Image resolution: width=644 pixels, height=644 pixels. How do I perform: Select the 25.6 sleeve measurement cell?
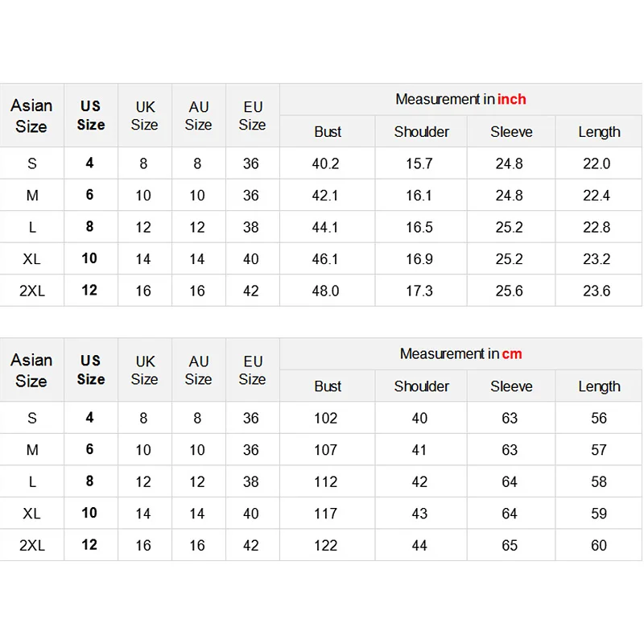[510, 291]
